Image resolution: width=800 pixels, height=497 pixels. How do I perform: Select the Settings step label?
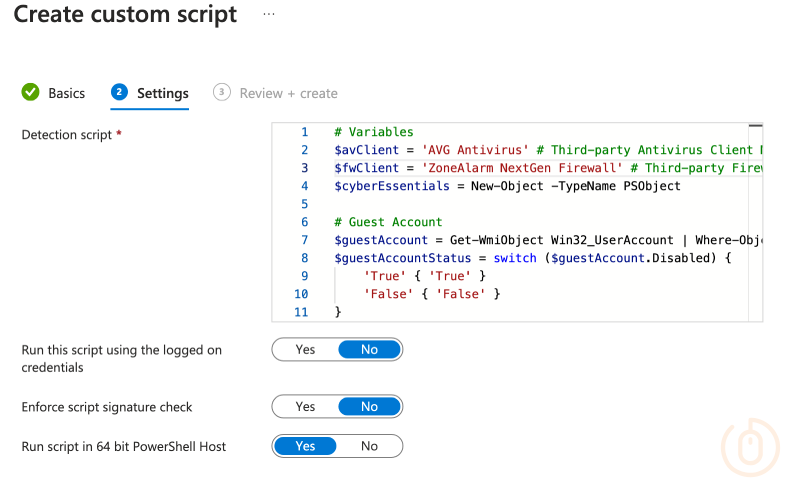click(x=162, y=93)
